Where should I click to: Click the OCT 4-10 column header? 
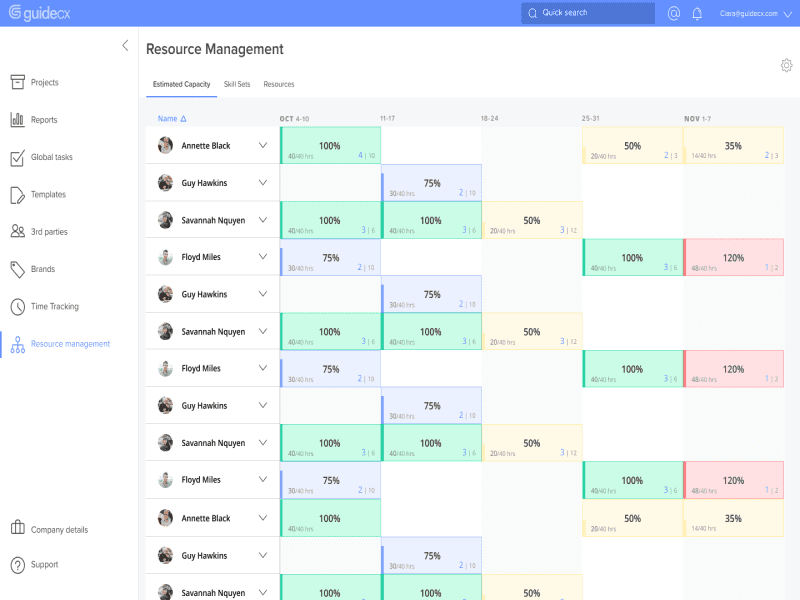(294, 119)
